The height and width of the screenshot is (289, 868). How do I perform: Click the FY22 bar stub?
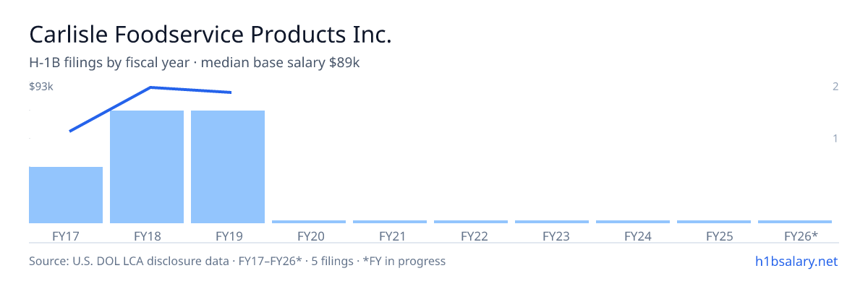coord(471,222)
